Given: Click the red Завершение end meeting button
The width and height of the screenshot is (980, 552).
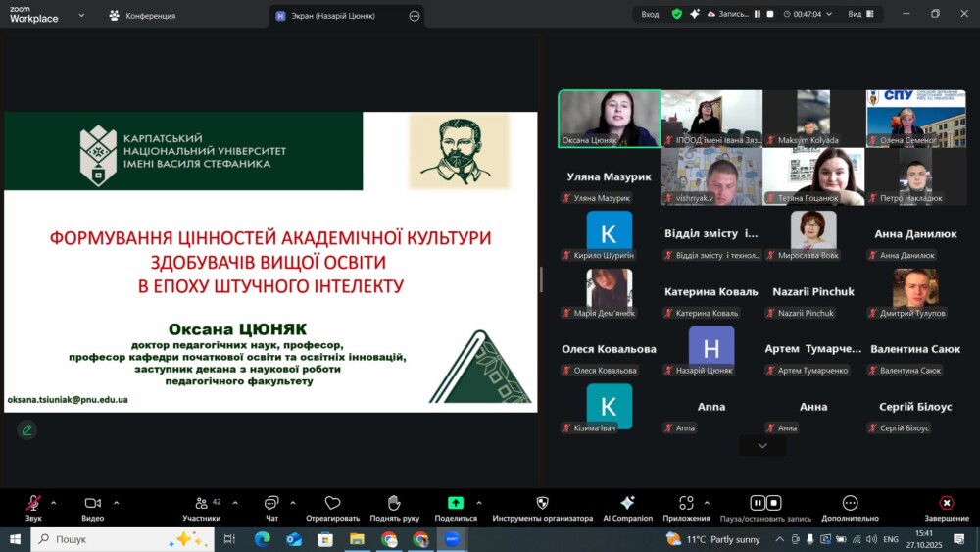Looking at the screenshot, I should point(946,504).
